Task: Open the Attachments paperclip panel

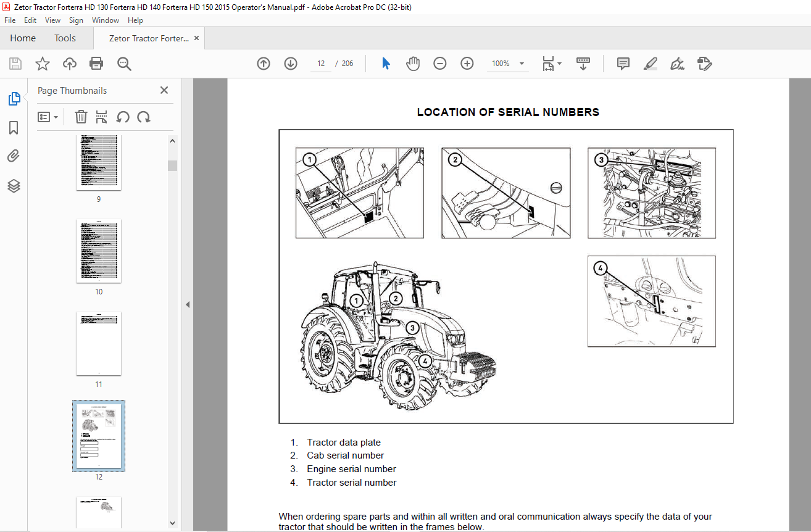Action: pyautogui.click(x=14, y=156)
